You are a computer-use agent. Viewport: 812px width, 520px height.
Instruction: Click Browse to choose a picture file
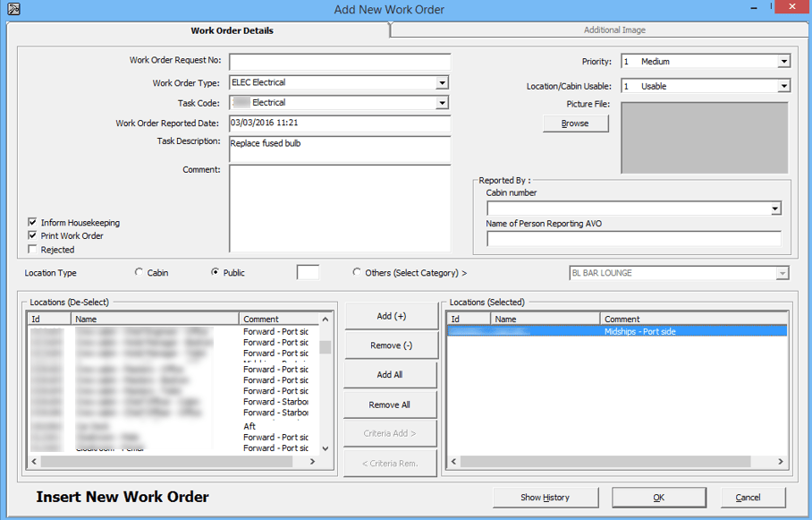click(575, 123)
